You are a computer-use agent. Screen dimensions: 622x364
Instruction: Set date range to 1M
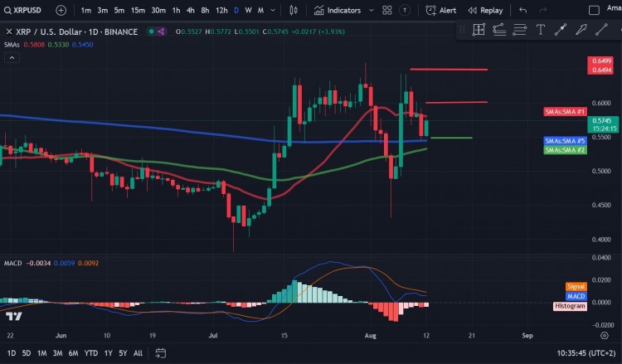click(x=41, y=353)
